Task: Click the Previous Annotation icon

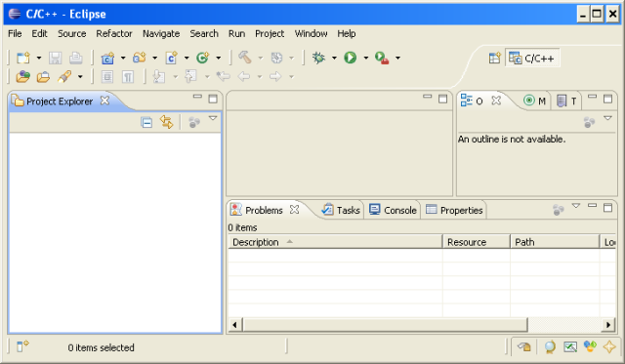Action: click(x=191, y=76)
